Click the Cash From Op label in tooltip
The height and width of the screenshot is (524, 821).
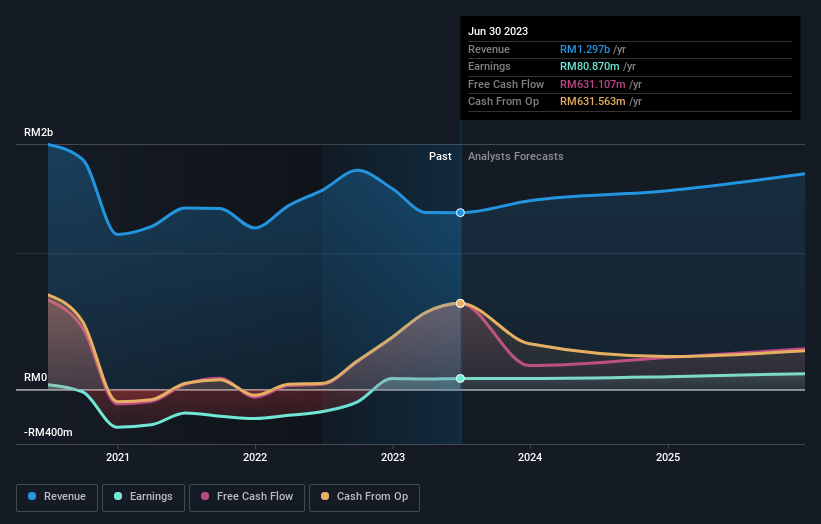tap(503, 102)
